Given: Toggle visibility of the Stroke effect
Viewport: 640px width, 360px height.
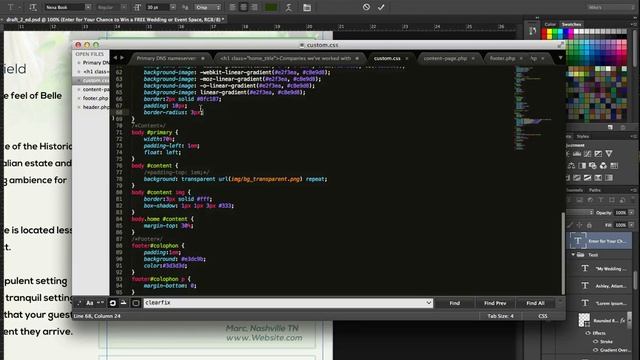Looking at the screenshot, I should pyautogui.click(x=595, y=342).
